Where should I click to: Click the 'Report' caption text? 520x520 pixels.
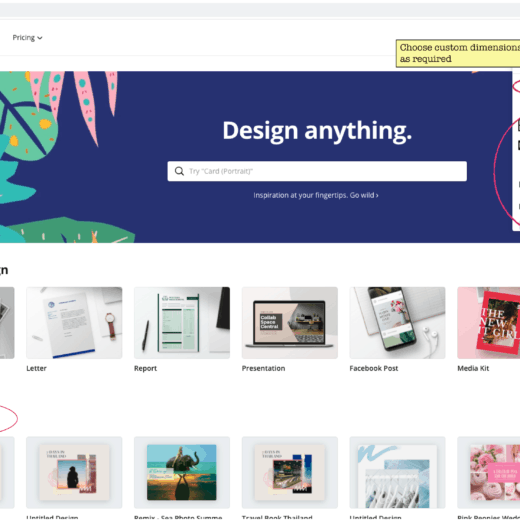[145, 368]
